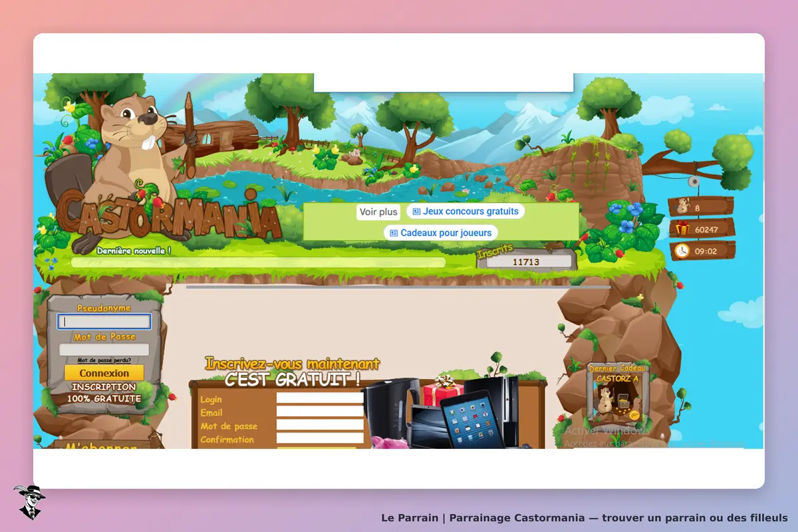Viewport: 798px width, 532px height.
Task: Click the clock icon next to 09:02
Action: pyautogui.click(x=682, y=251)
